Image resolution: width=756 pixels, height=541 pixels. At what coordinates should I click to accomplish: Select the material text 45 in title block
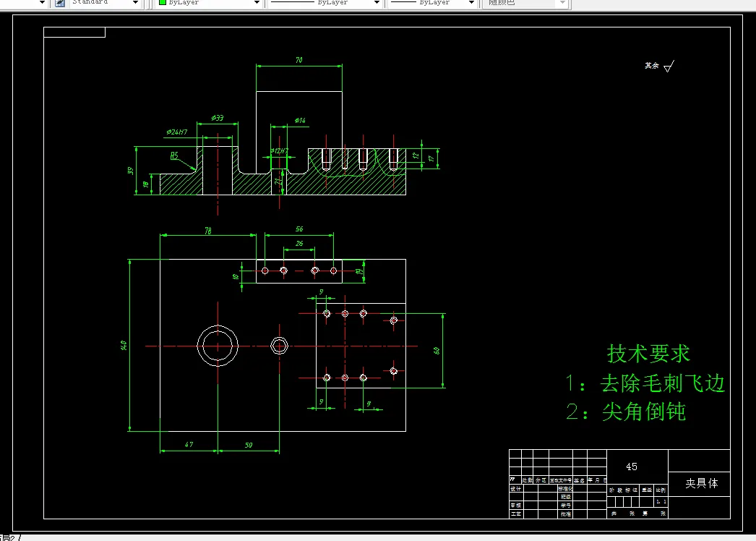point(632,467)
